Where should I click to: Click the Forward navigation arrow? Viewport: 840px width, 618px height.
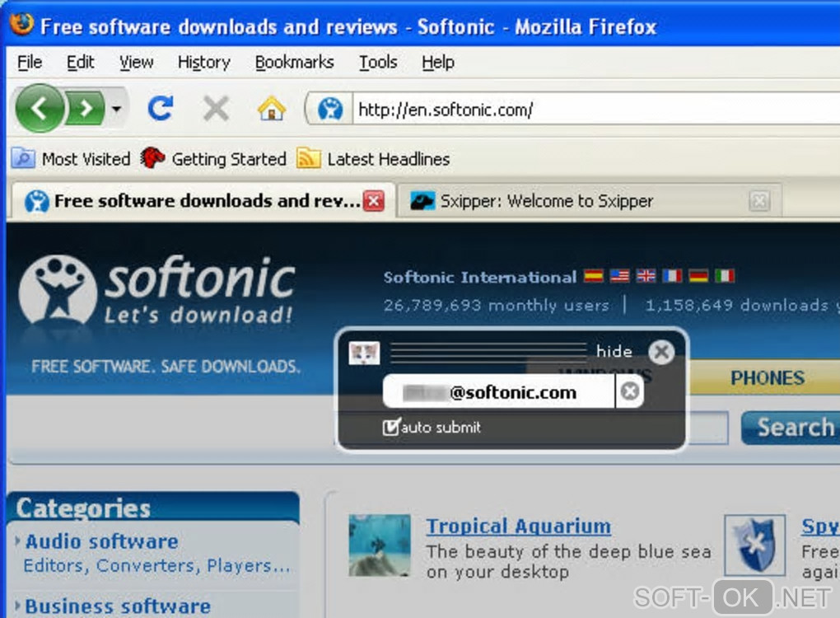coord(86,109)
